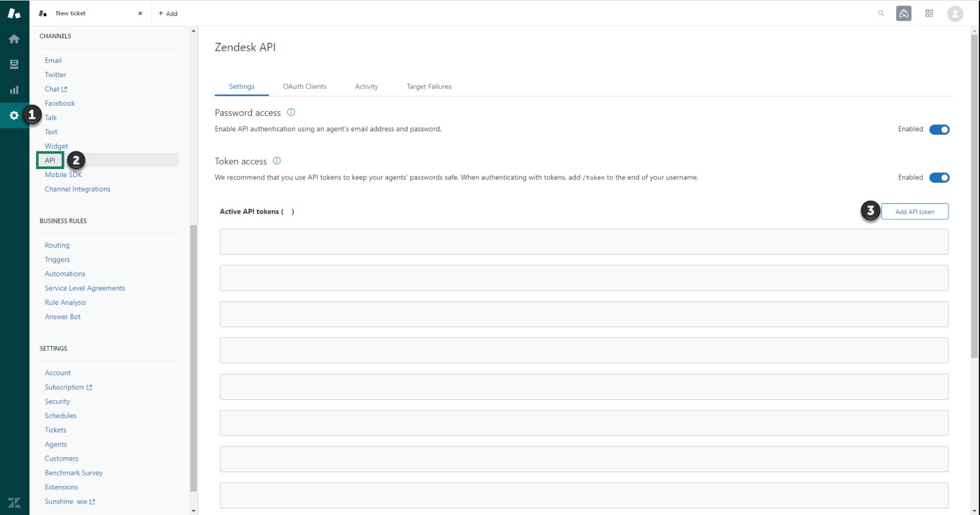The width and height of the screenshot is (980, 515).
Task: Open the Agents settings link
Action: point(56,444)
